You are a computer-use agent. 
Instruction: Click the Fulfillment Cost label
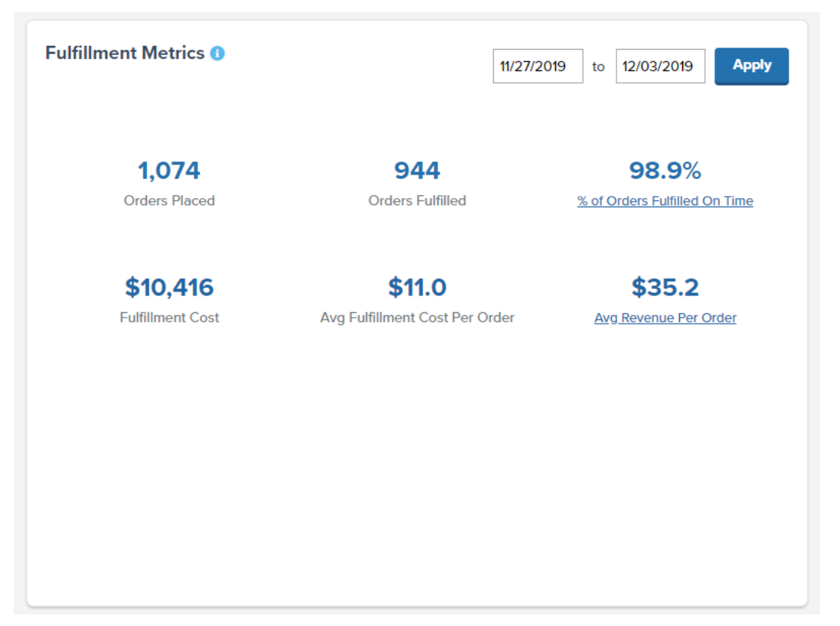[169, 318]
